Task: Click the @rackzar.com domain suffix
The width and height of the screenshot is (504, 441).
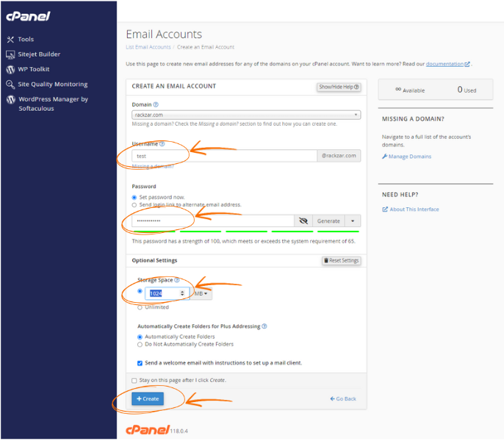Action: (339, 156)
